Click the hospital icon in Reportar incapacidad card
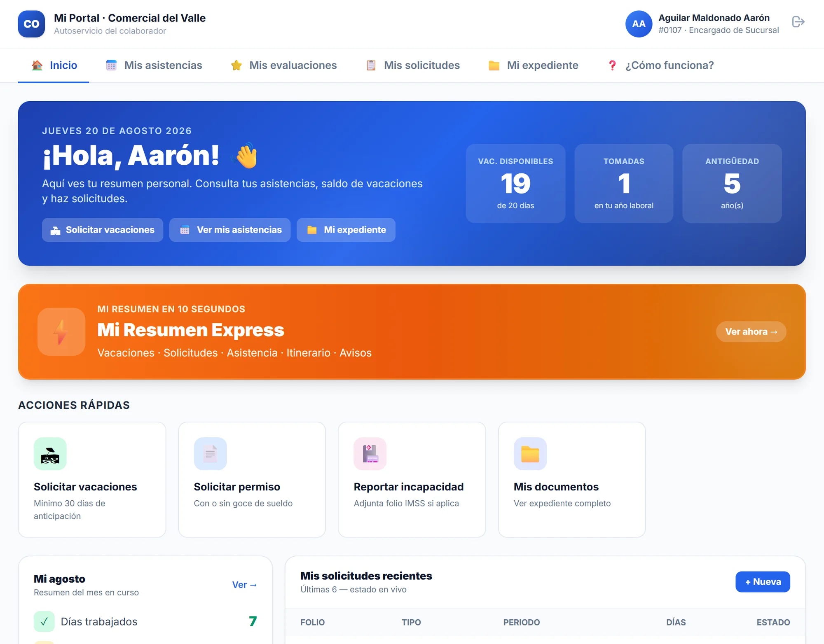 [x=370, y=454]
